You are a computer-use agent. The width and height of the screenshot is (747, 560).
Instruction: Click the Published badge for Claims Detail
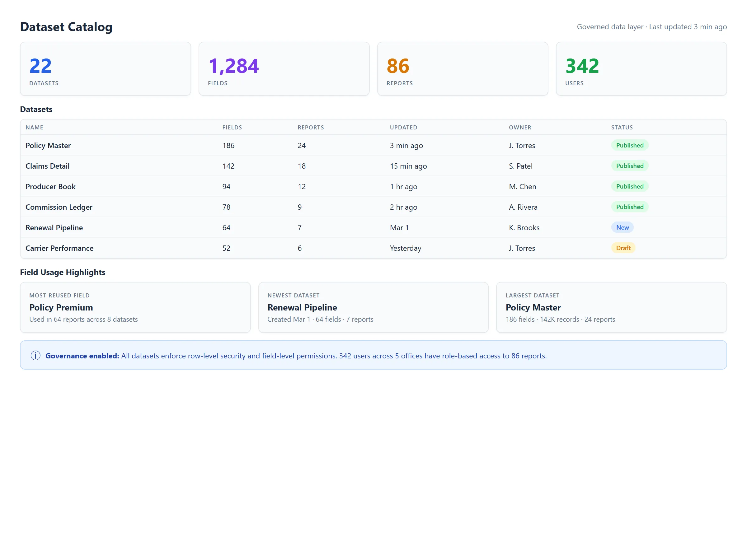[x=629, y=166]
